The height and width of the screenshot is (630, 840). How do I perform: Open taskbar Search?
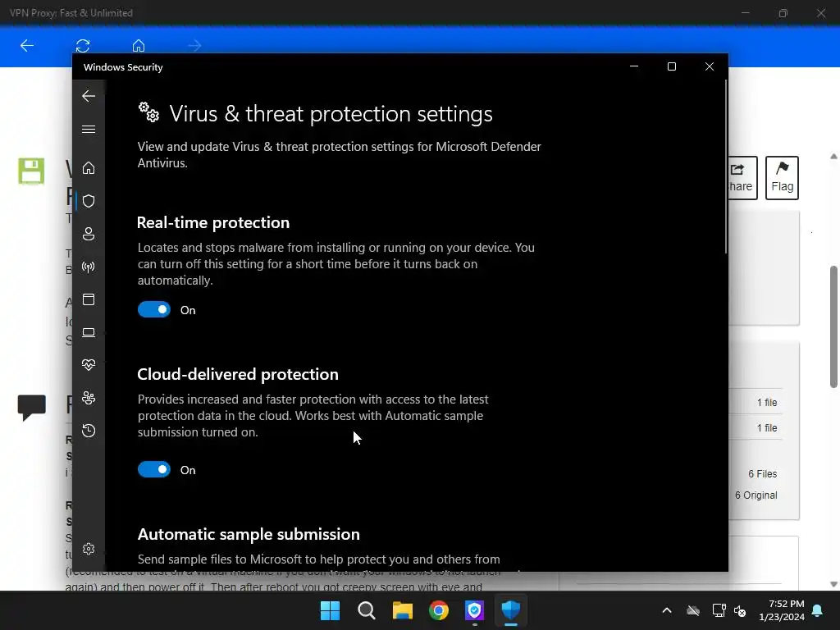click(367, 610)
